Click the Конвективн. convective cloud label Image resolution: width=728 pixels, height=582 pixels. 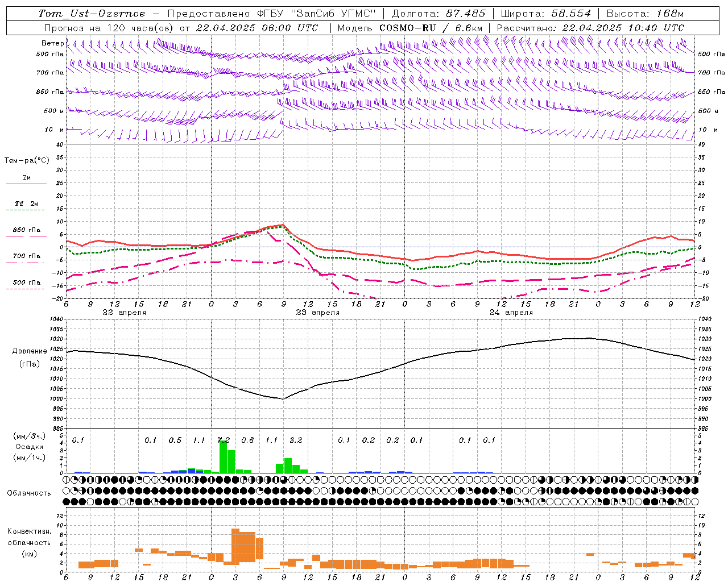(29, 531)
